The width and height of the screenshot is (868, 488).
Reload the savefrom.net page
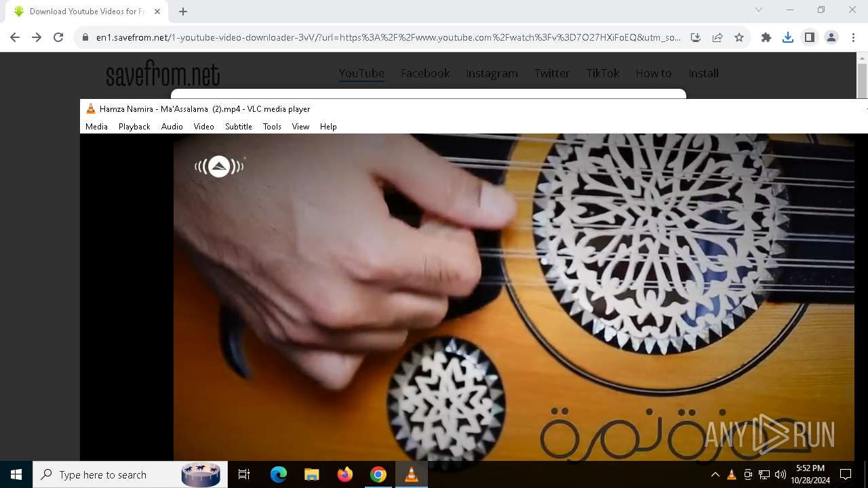tap(58, 38)
